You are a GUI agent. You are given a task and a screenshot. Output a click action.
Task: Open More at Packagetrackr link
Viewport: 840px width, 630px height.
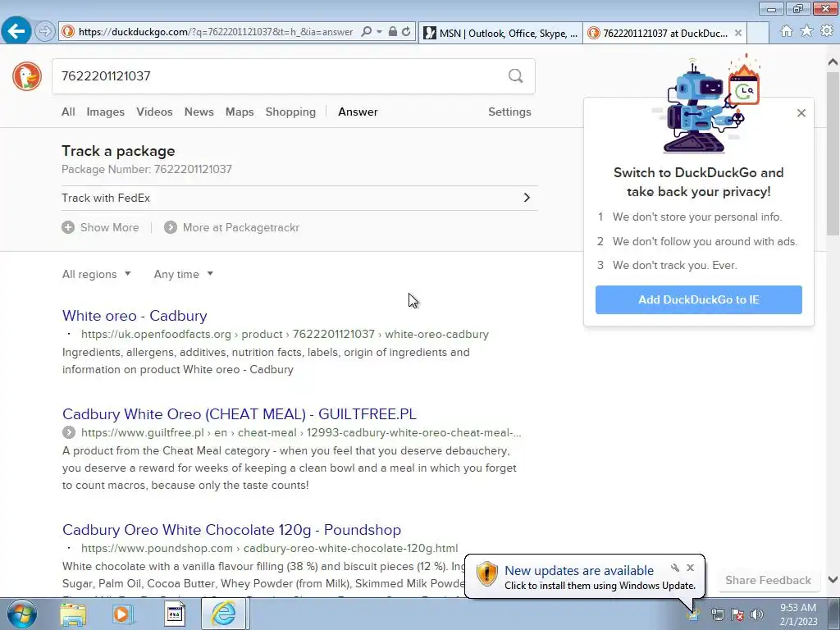coord(231,227)
